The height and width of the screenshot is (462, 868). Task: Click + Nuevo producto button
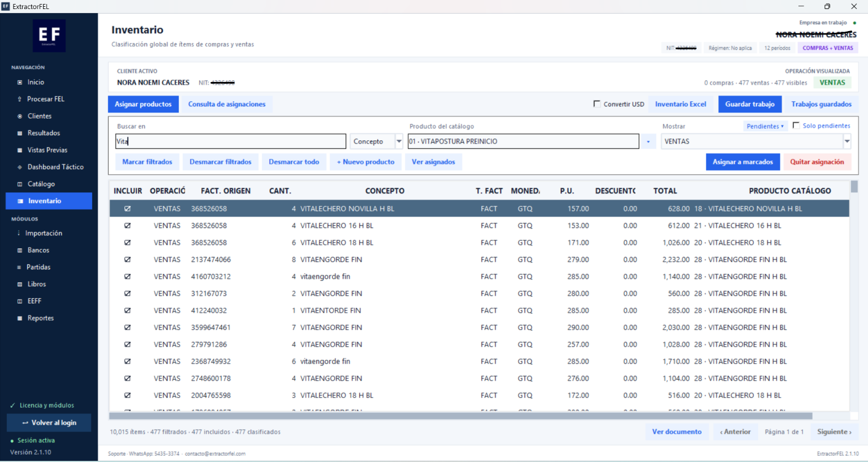click(366, 162)
